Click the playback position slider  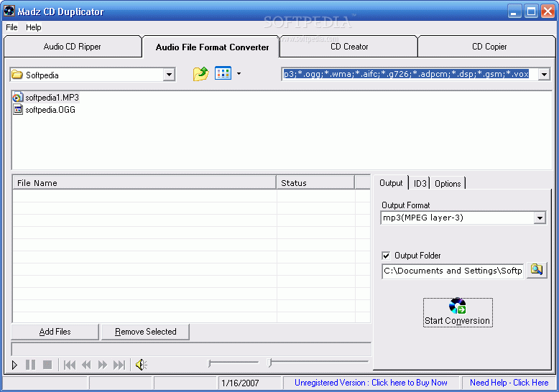click(318, 363)
